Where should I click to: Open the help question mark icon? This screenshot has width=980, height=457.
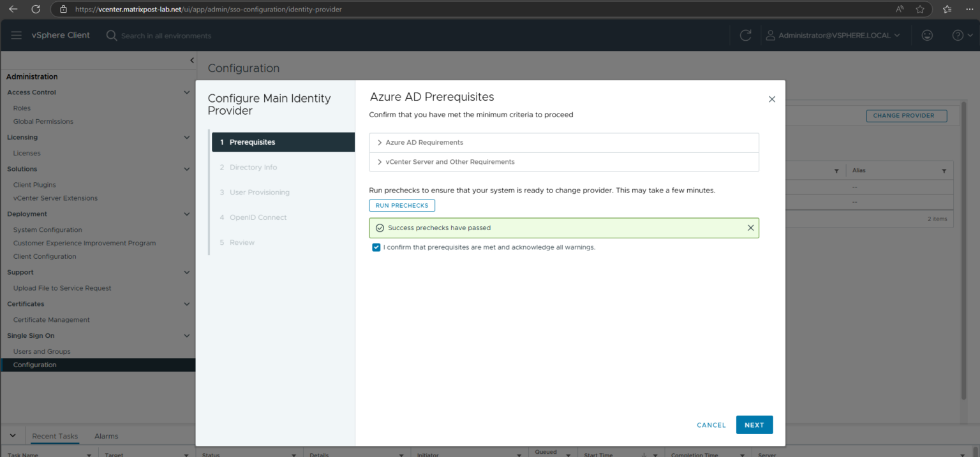click(x=958, y=35)
